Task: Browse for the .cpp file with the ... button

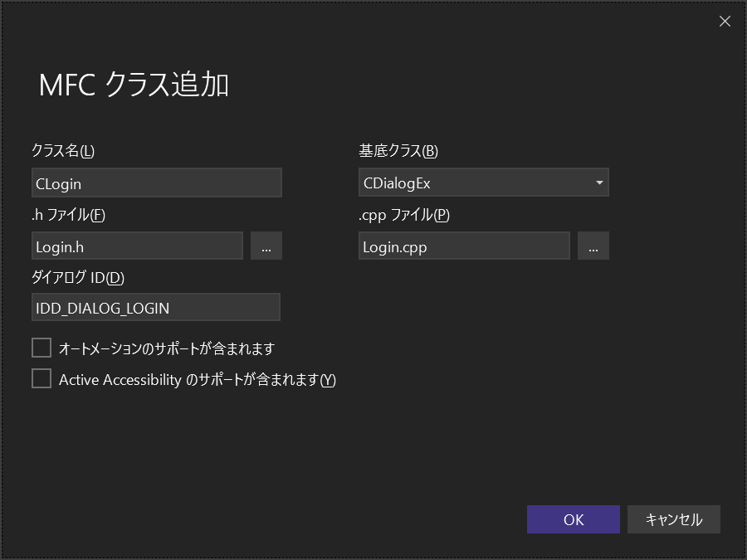Action: [593, 246]
